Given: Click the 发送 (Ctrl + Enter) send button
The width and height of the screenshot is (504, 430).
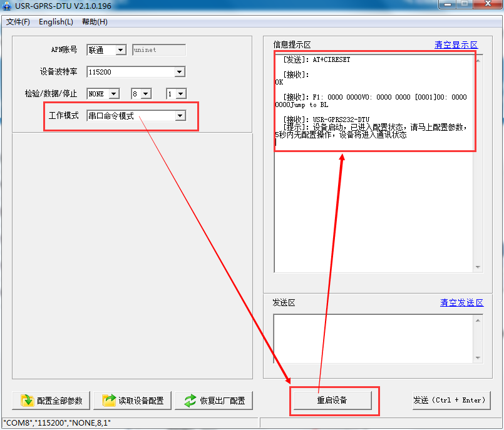Looking at the screenshot, I should coord(451,401).
